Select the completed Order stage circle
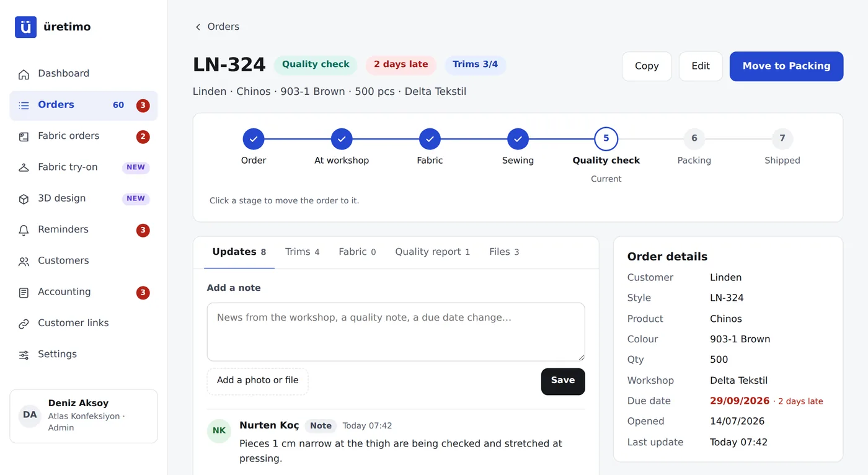Viewport: 868px width, 475px height. (x=254, y=139)
